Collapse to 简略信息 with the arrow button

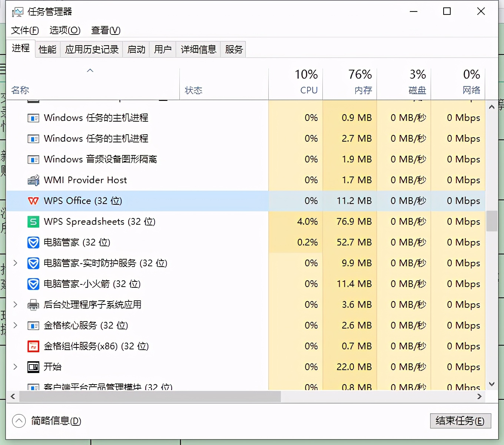click(19, 421)
